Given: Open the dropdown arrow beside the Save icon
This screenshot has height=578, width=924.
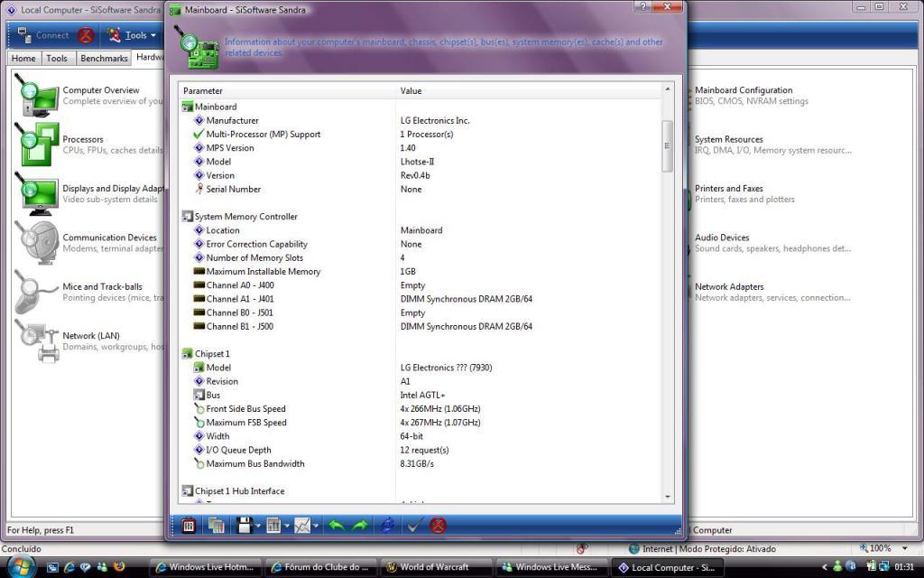Looking at the screenshot, I should click(258, 526).
